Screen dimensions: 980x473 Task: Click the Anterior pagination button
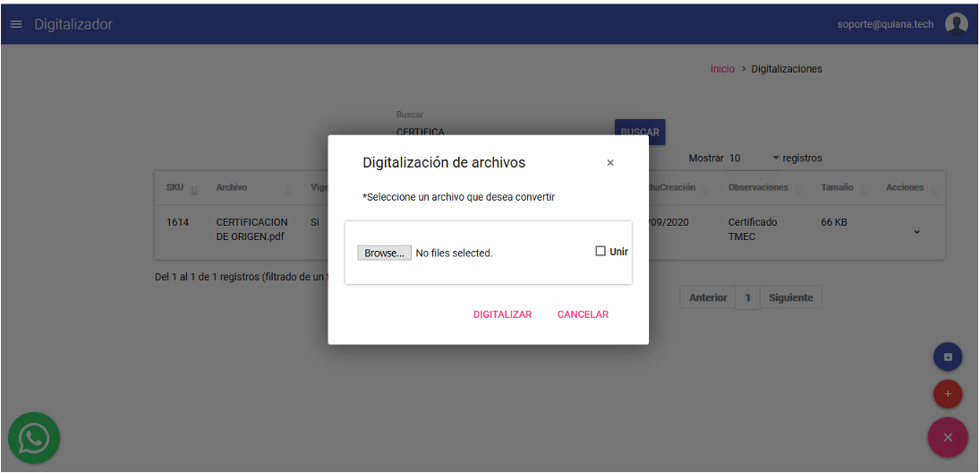click(x=708, y=297)
